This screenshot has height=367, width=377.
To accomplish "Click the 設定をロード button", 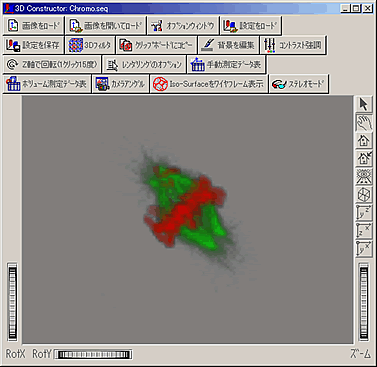I will click(x=251, y=26).
